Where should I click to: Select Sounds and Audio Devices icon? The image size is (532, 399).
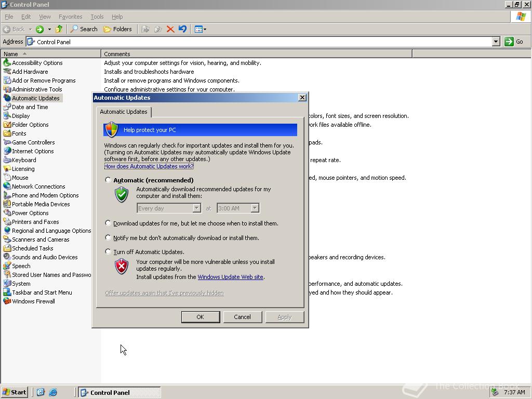point(7,257)
